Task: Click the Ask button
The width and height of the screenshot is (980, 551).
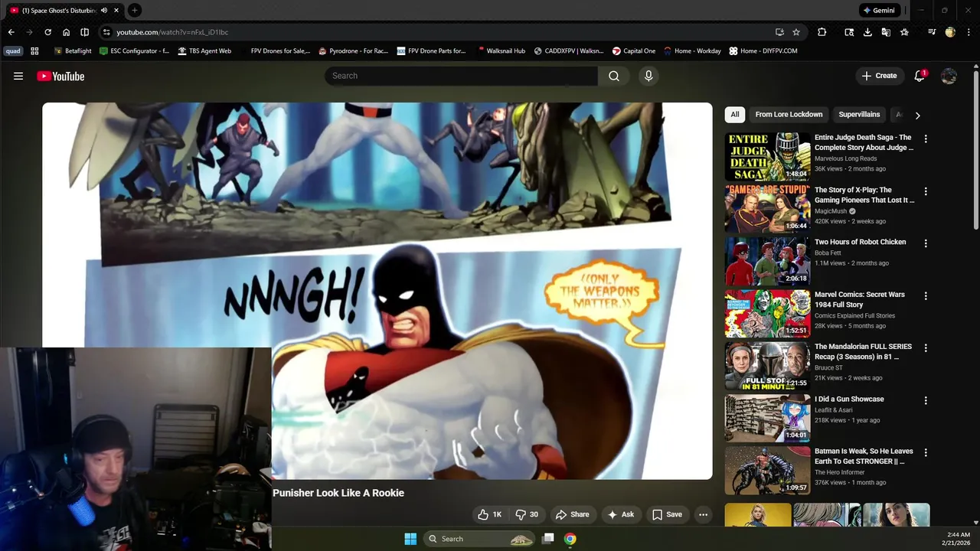Action: pyautogui.click(x=621, y=514)
